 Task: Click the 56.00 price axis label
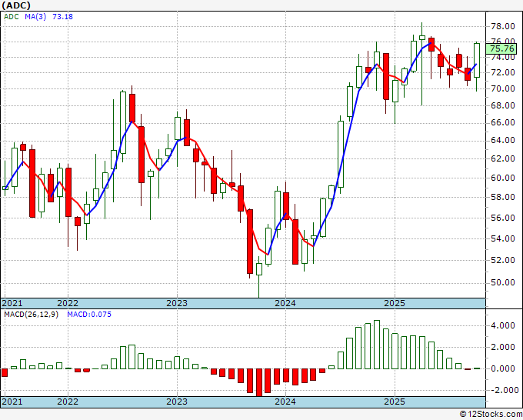pyautogui.click(x=502, y=218)
